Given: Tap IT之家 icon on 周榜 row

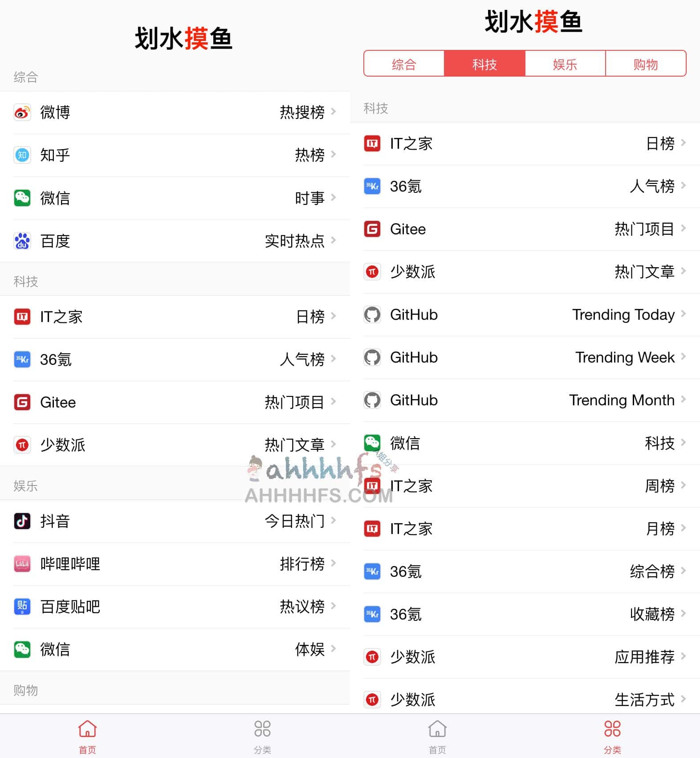Looking at the screenshot, I should tap(372, 486).
